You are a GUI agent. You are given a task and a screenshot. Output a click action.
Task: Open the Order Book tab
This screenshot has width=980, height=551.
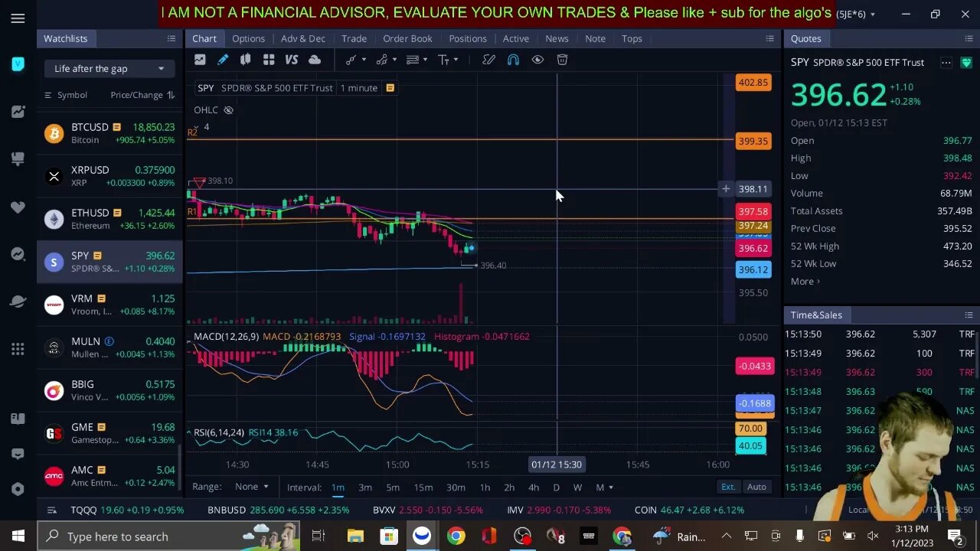click(407, 38)
